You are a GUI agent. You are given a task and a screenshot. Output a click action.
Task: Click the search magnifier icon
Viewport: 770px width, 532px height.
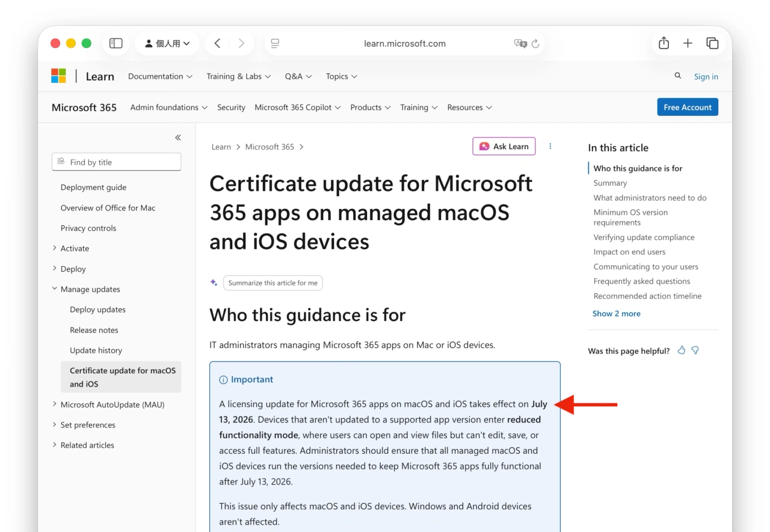coord(678,76)
